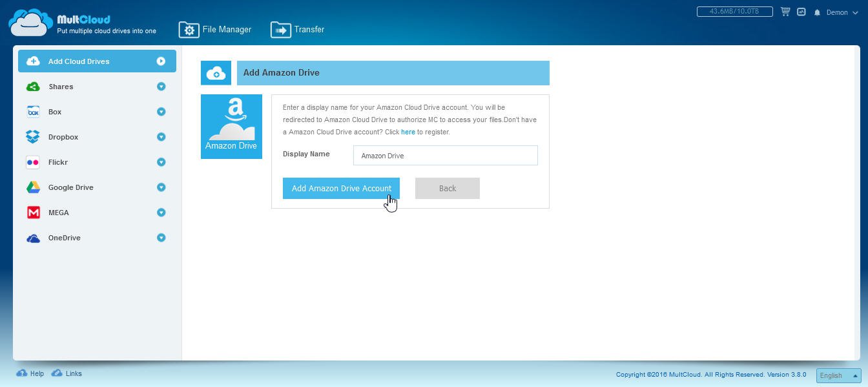Click Add Amazon Drive Account button
868x387 pixels.
coord(341,188)
